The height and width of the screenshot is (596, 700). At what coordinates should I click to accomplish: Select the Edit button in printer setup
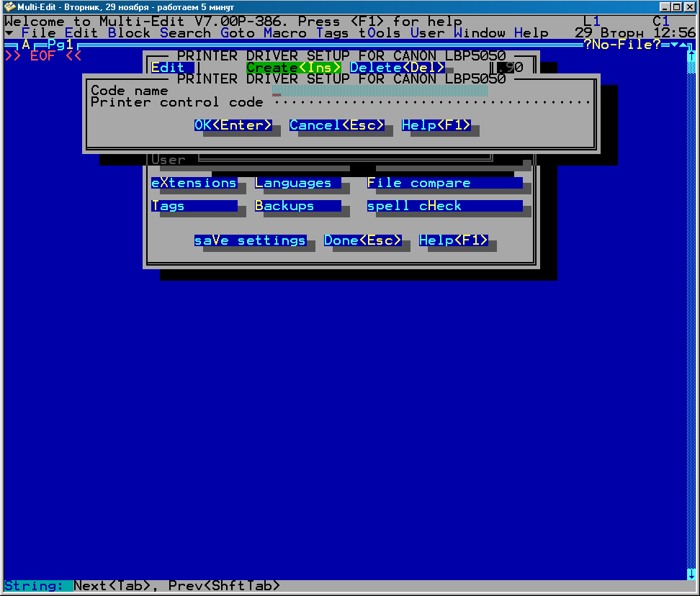(172, 68)
